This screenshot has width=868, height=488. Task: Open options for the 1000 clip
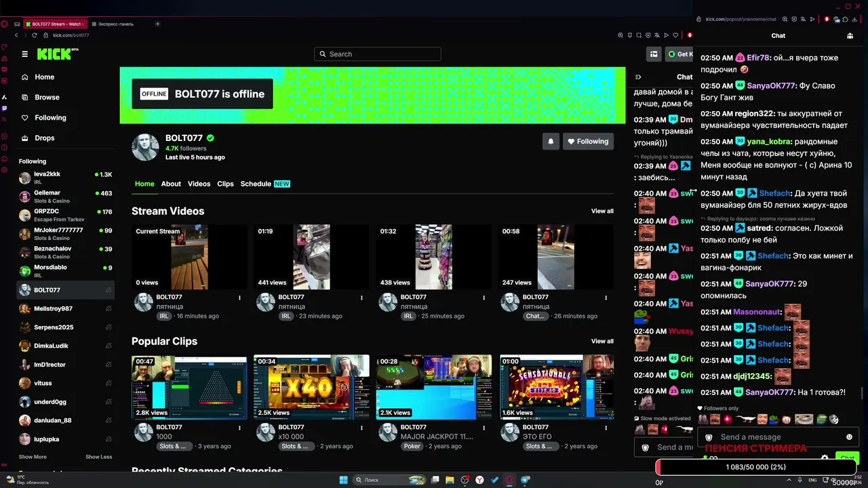click(239, 428)
